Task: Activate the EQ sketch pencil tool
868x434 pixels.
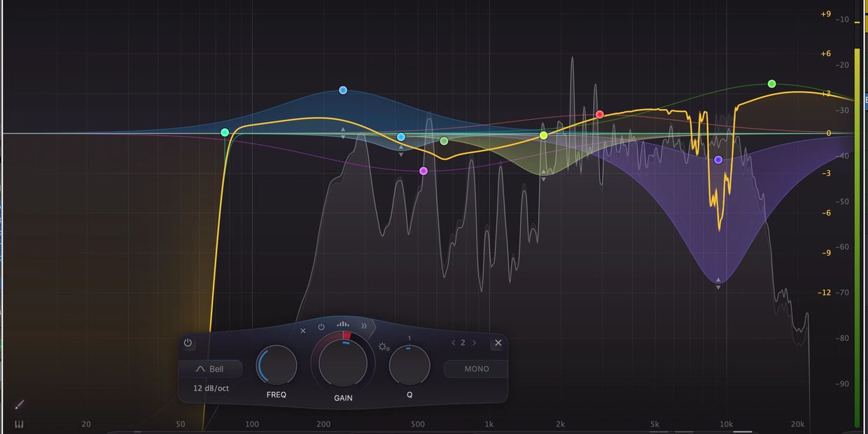Action: click(19, 405)
